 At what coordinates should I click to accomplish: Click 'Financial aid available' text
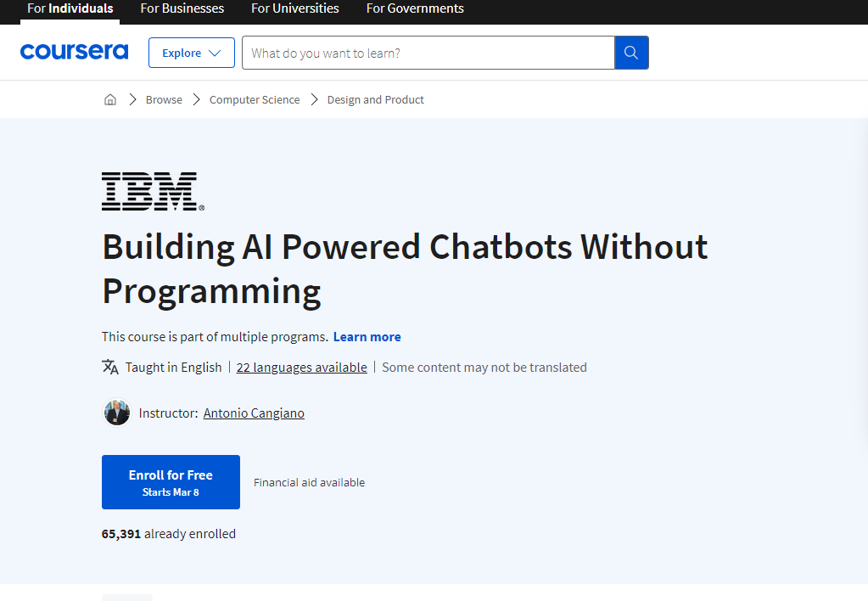point(309,482)
